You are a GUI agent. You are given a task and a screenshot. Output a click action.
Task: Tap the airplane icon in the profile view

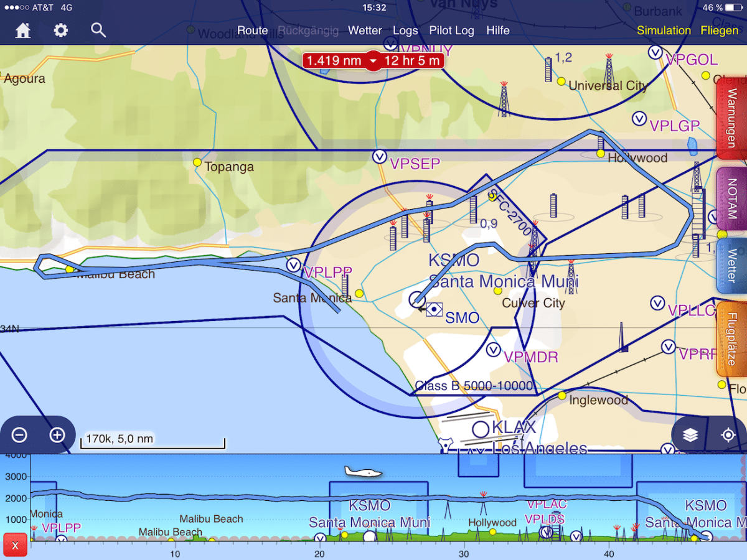coord(363,472)
